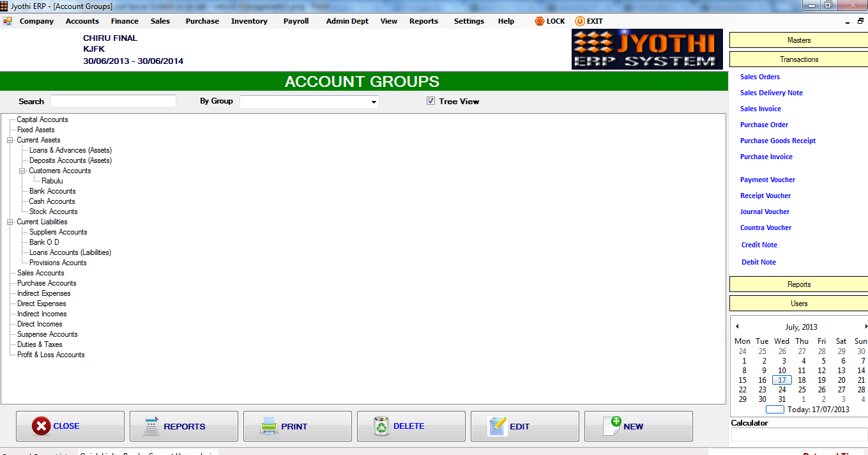Image resolution: width=868 pixels, height=455 pixels.
Task: Click the Purchase Order link
Action: coord(764,125)
